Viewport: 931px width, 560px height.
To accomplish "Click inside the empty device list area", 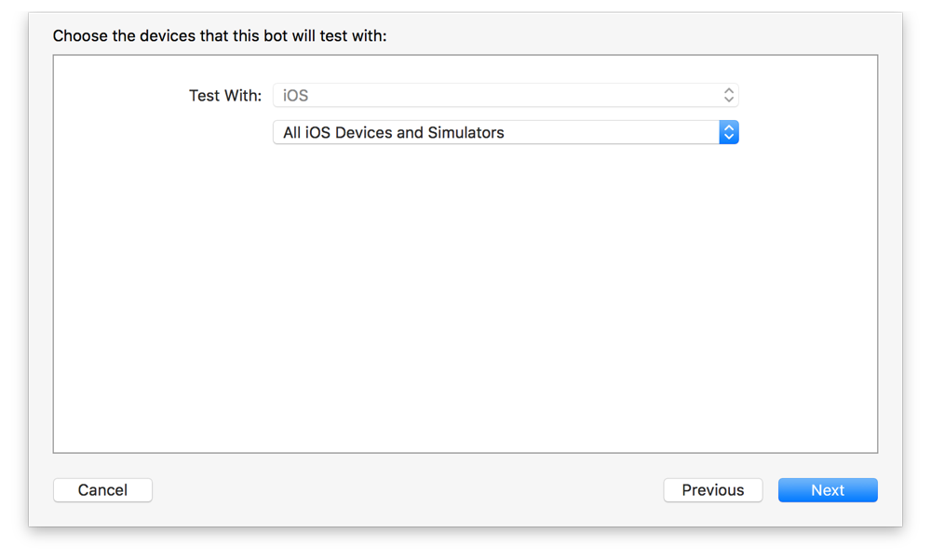I will (x=465, y=298).
